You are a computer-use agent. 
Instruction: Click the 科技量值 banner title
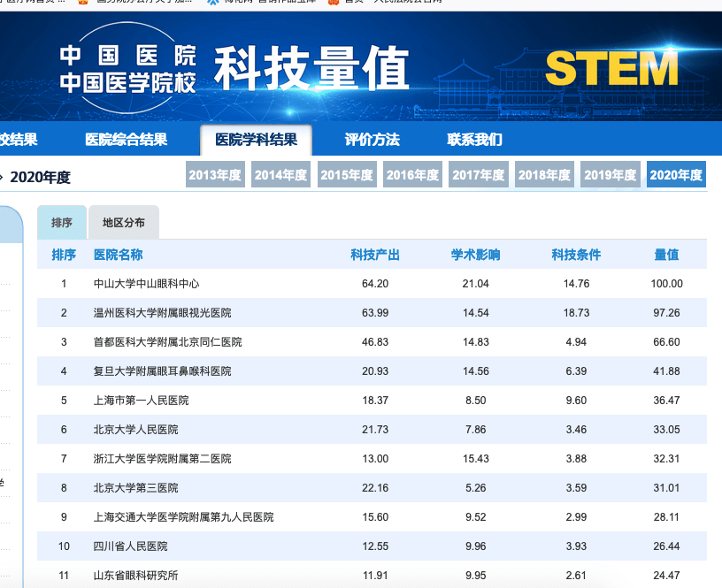coord(311,69)
